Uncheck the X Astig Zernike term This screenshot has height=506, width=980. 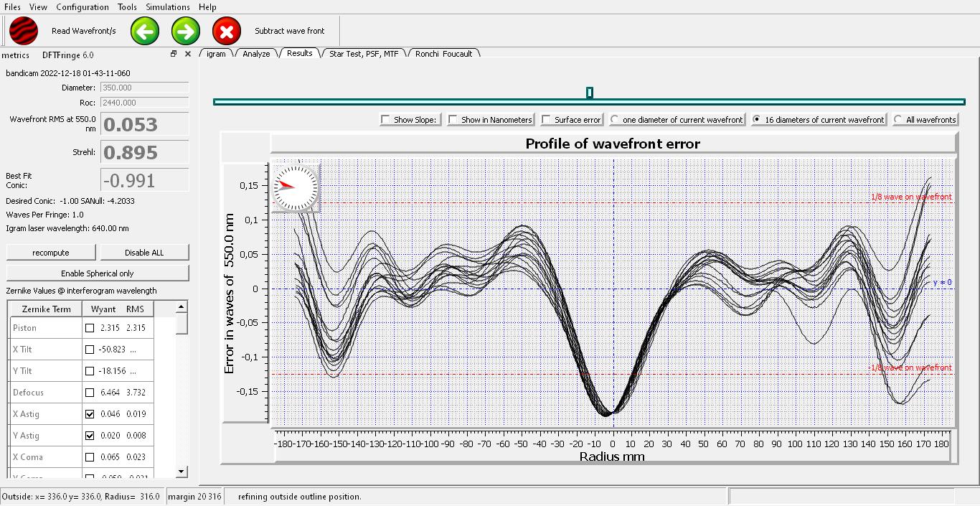click(90, 414)
